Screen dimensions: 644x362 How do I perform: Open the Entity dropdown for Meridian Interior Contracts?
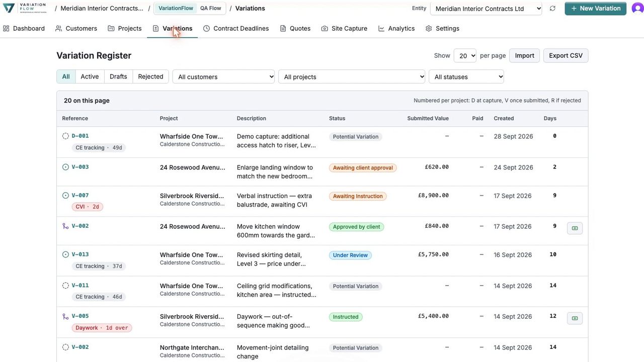pos(486,9)
